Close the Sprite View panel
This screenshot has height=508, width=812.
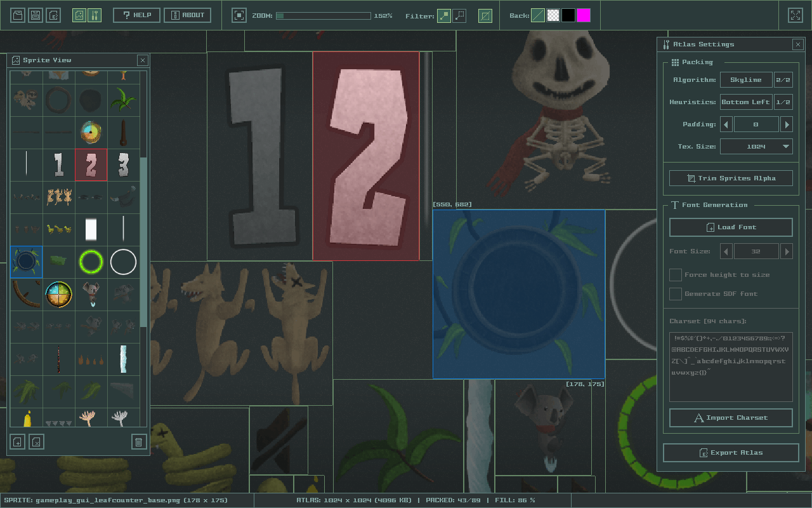click(x=143, y=60)
